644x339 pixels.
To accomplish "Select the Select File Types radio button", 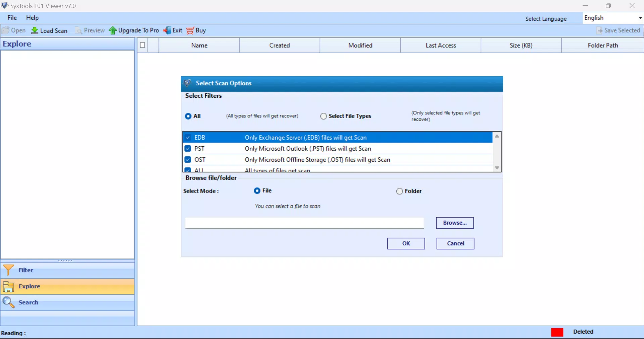I will coord(324,116).
